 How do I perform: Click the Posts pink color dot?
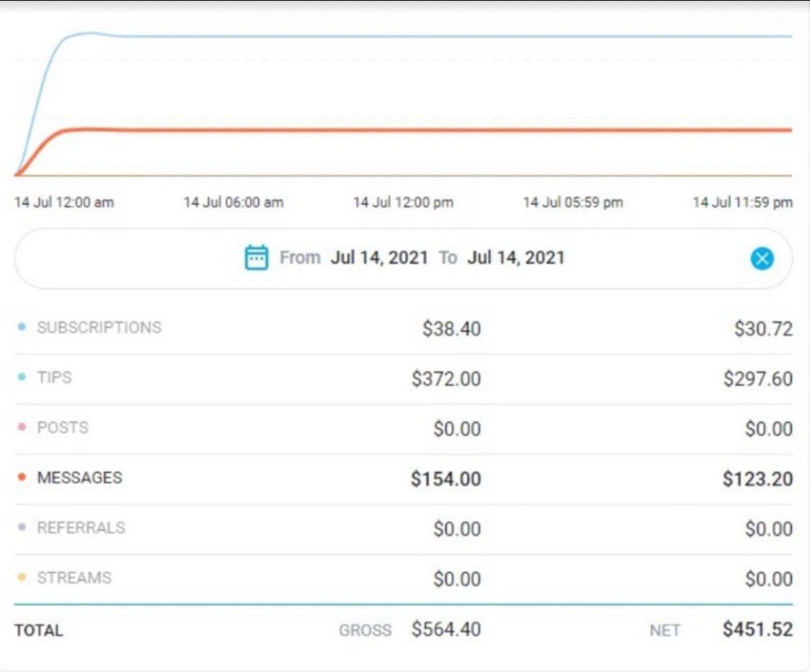22,427
